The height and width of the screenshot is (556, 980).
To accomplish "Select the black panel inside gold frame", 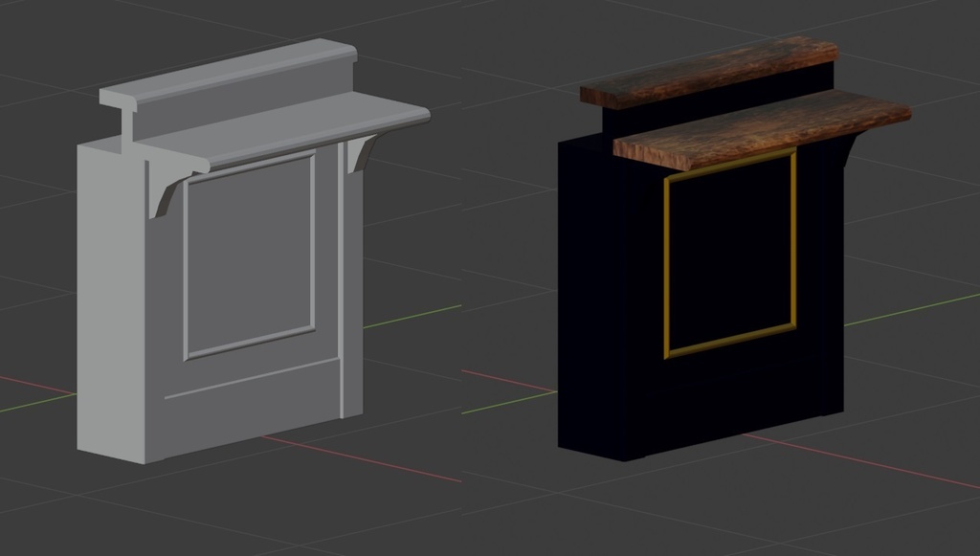I will coord(730,255).
